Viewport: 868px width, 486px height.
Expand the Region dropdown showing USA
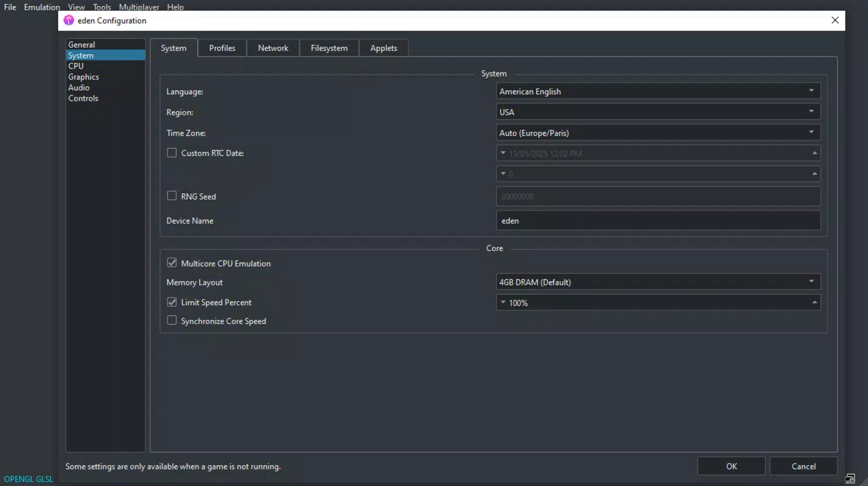[659, 112]
